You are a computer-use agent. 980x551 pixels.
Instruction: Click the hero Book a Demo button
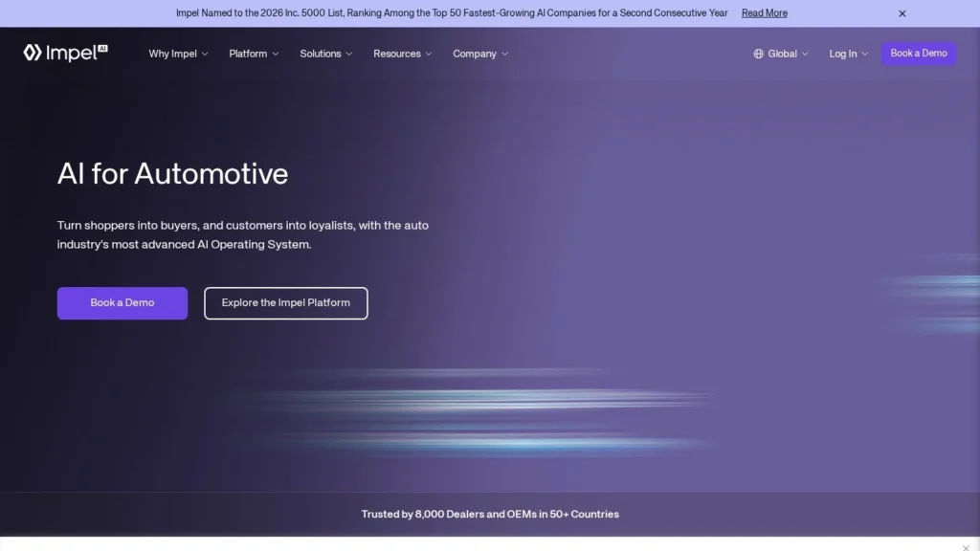122,303
